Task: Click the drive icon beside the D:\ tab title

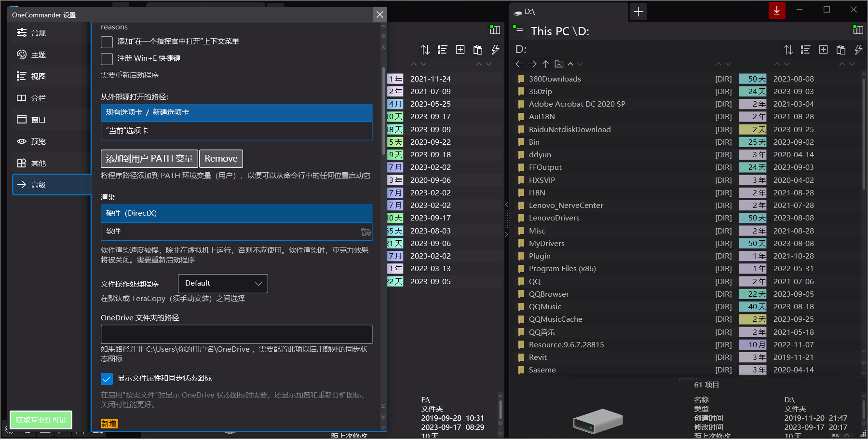Action: pyautogui.click(x=518, y=13)
